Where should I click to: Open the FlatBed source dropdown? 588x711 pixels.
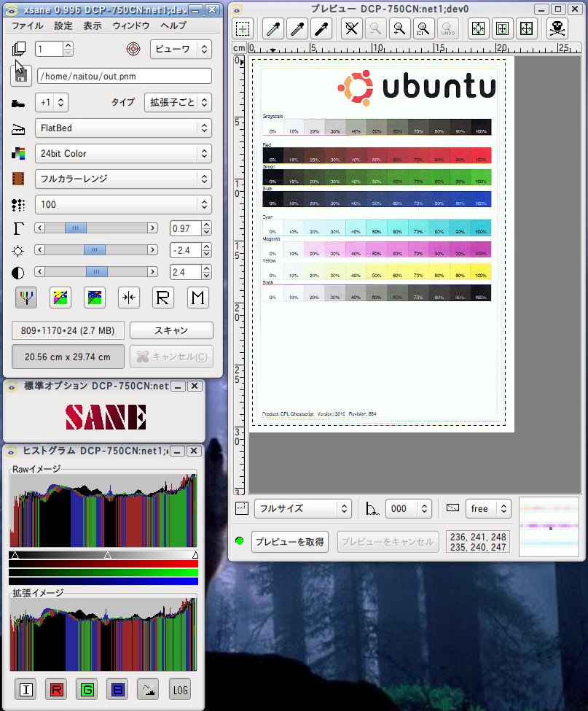coord(123,128)
